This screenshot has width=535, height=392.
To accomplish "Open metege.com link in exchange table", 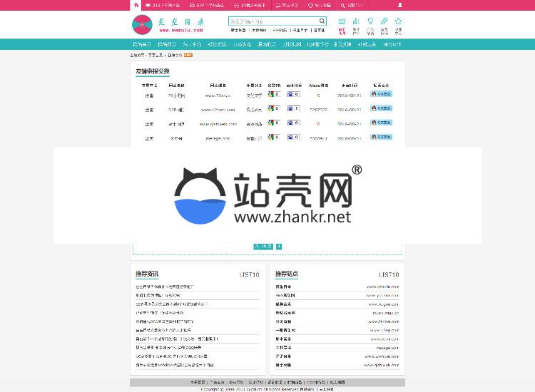I will click(x=218, y=138).
